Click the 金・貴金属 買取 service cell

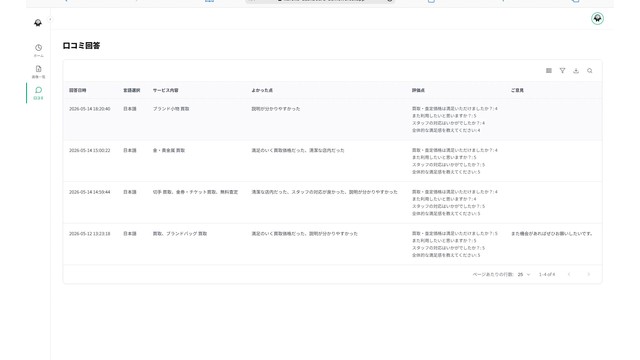point(169,151)
